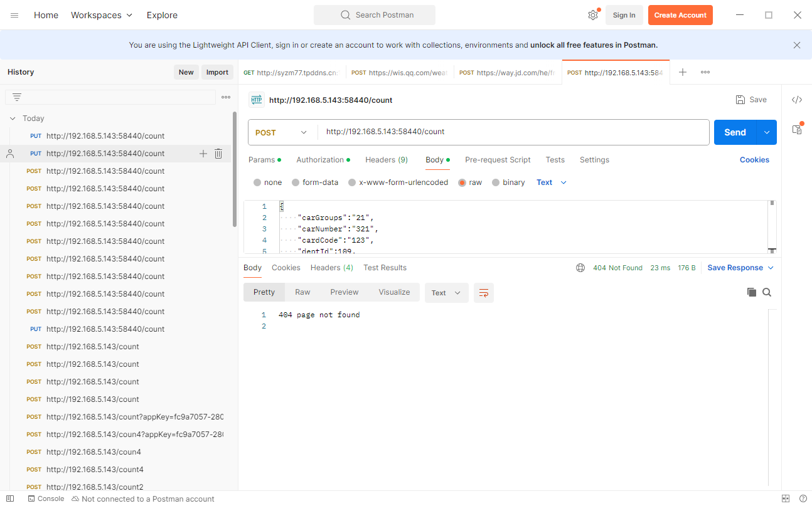Screen dimensions: 812x506
Task: Open the help icon in status bar
Action: click(x=803, y=498)
